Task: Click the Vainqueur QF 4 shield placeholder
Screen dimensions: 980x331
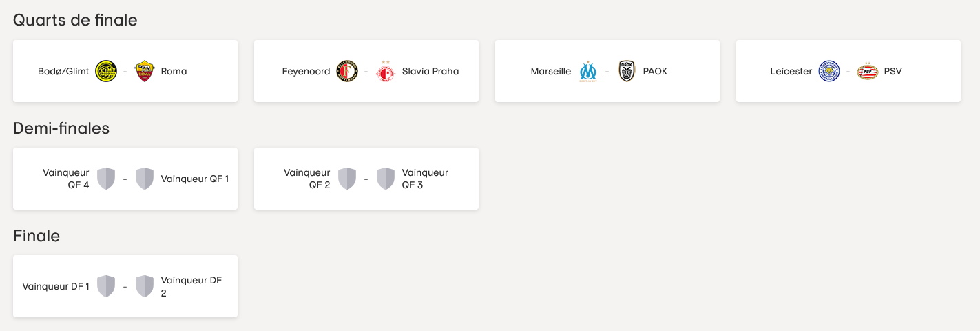Action: [x=106, y=179]
